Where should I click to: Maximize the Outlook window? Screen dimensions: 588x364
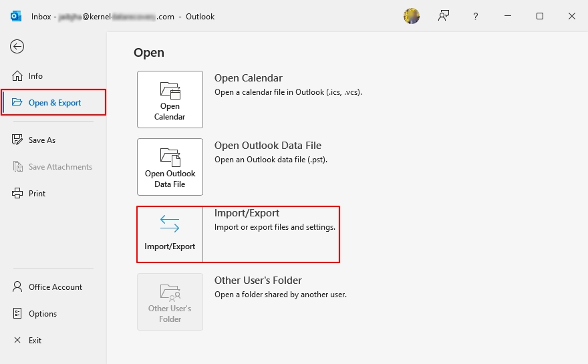pyautogui.click(x=540, y=16)
